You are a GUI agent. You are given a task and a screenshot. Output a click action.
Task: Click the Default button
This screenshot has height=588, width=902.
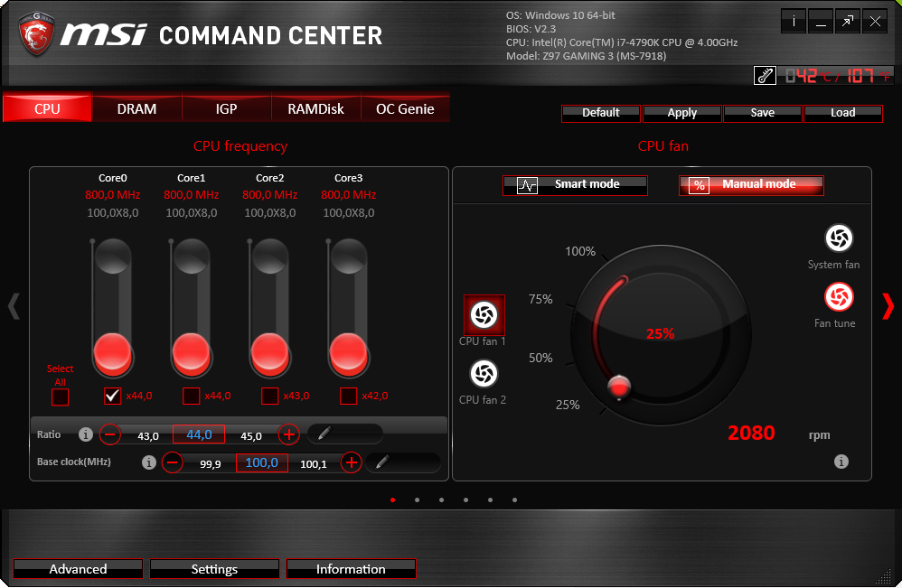pos(600,113)
